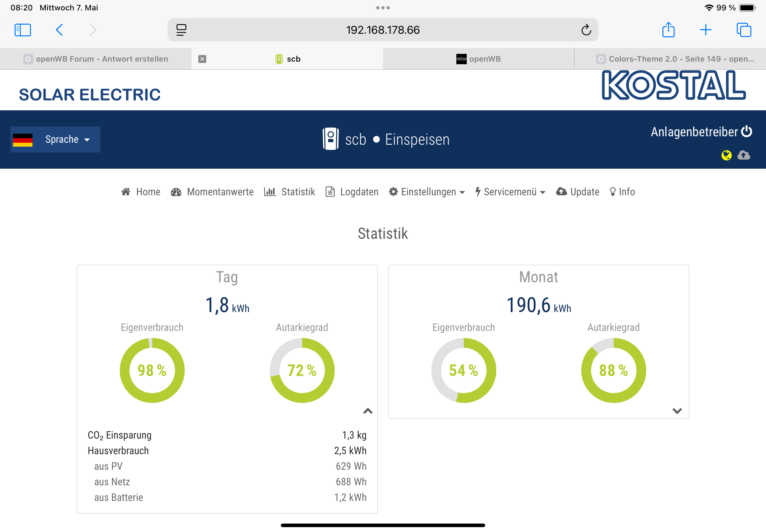Open Safari's share sheet icon
Viewport: 766px width, 532px height.
coord(668,30)
